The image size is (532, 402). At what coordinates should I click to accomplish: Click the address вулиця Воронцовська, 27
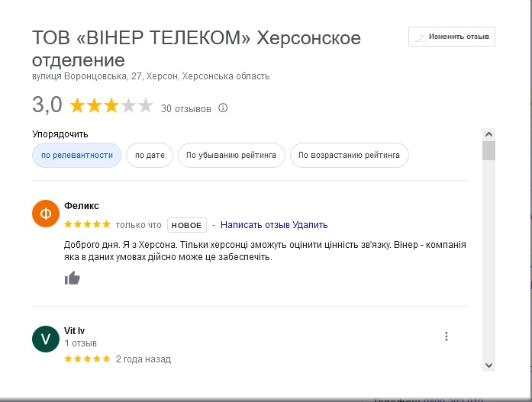(x=150, y=76)
